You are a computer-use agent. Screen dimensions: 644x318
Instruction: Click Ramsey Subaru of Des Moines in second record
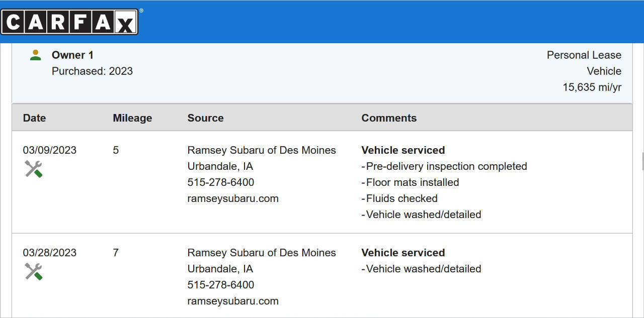pos(262,253)
